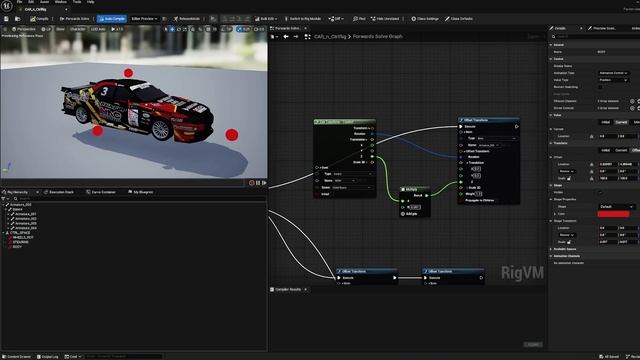Collapse the CTRL_SPACE null item
This screenshot has height=360, width=640.
[4, 233]
